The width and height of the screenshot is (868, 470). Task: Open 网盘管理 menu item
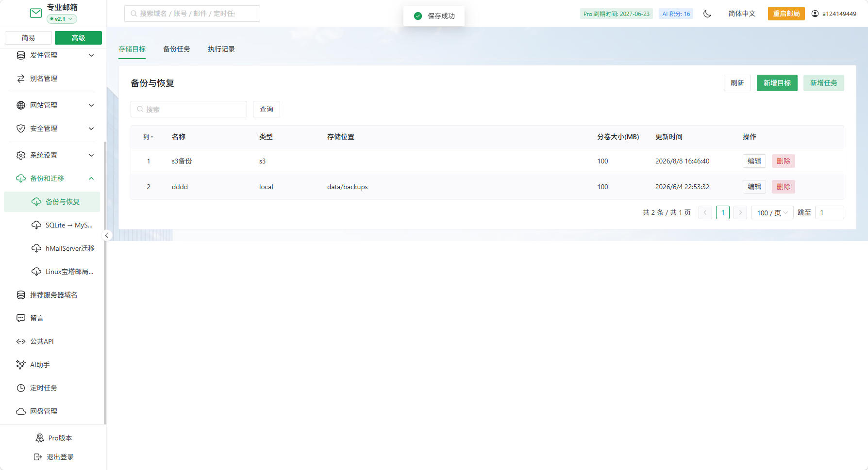point(52,411)
